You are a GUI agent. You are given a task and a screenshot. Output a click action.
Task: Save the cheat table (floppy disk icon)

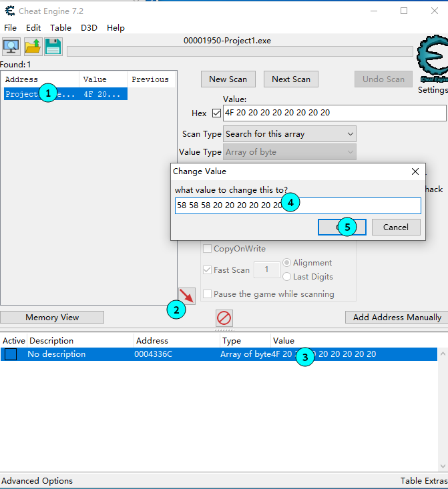pyautogui.click(x=53, y=47)
